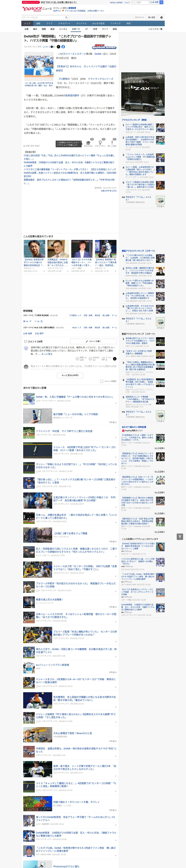The height and width of the screenshot is (868, 186).
Task: Click the scroll-to-top arrow button
Action: [x=180, y=536]
